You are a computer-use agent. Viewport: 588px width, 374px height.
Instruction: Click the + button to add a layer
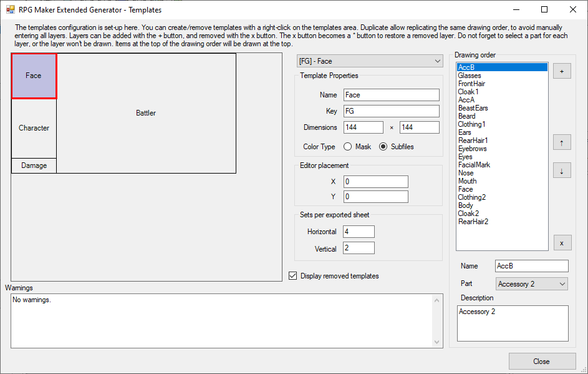pyautogui.click(x=561, y=71)
